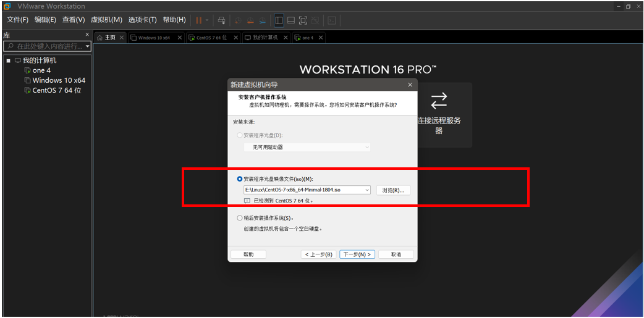The image size is (644, 318).
Task: Click the < 上一步(B) button
Action: (319, 254)
